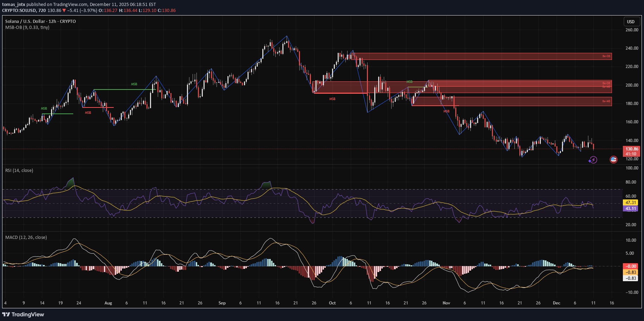Click the red 130.86 current price label
The height and width of the screenshot is (321, 644).
[632, 149]
